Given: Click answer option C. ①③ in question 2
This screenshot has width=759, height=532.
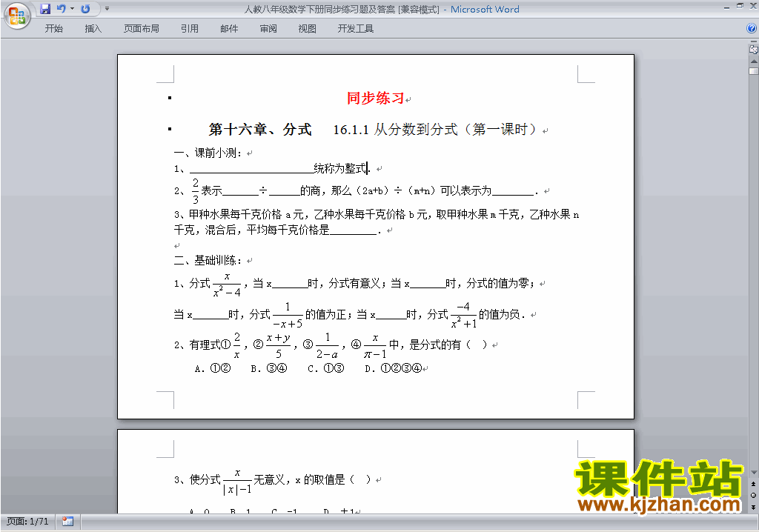Looking at the screenshot, I should click(326, 368).
